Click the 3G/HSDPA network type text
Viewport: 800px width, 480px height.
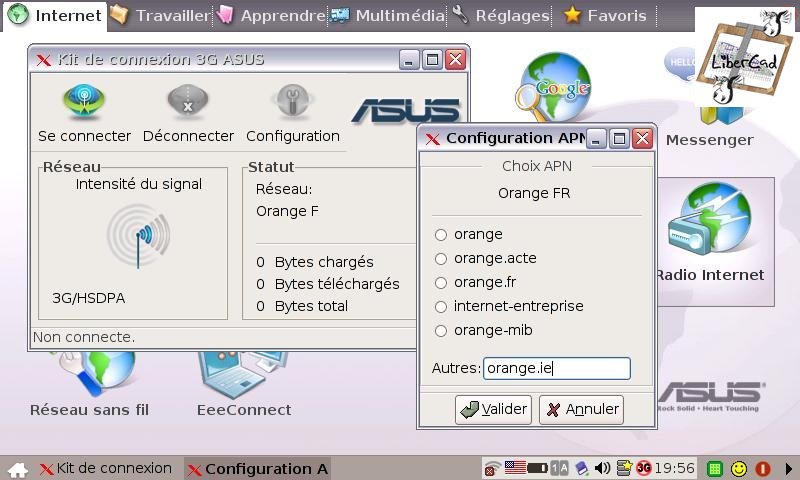(88, 298)
